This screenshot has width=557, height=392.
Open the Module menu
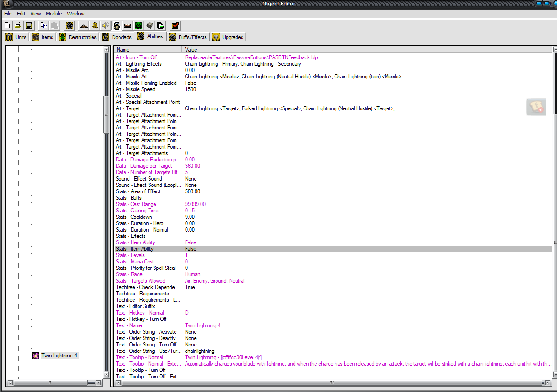click(54, 14)
